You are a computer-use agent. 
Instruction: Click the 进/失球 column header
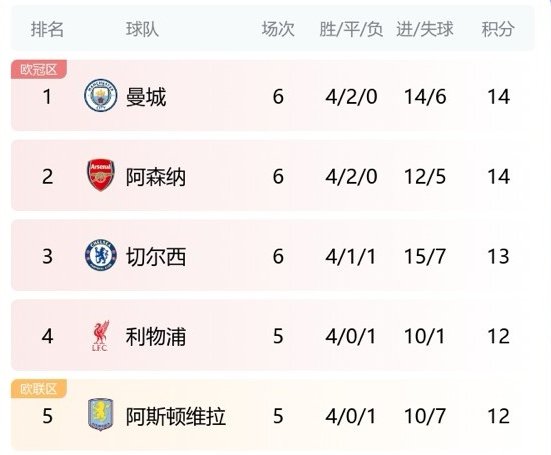coord(425,29)
